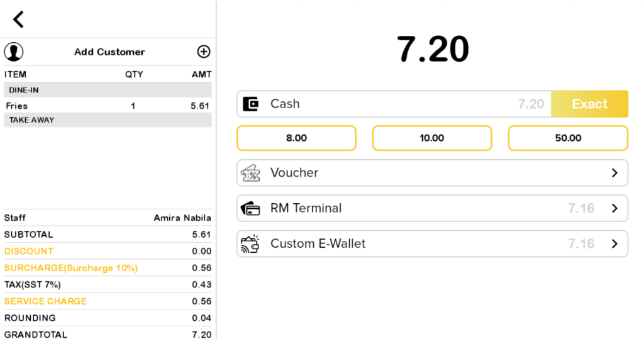Select the Fries order item row

[108, 106]
